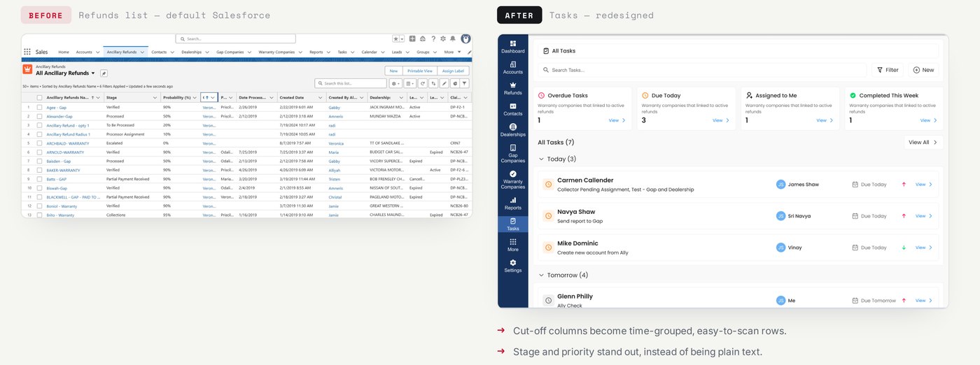980x365 pixels.
Task: Check the Batts - GAP row checkbox
Action: point(39,179)
